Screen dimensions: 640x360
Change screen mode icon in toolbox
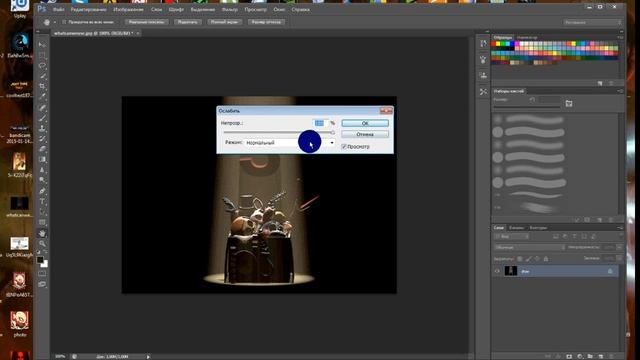[42, 284]
